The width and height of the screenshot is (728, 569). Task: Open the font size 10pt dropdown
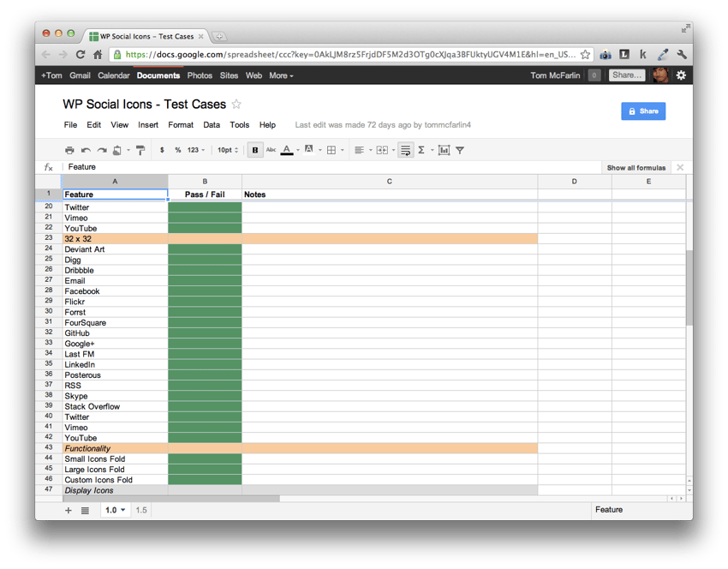click(228, 150)
